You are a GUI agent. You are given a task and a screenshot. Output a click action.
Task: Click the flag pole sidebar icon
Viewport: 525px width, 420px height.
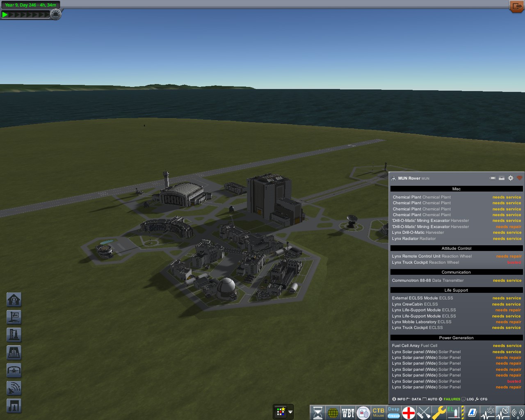(x=14, y=317)
